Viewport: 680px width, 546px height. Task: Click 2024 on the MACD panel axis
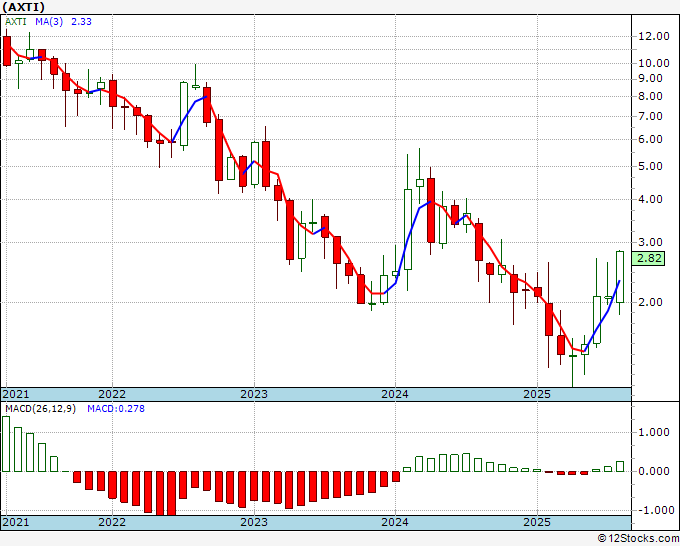[395, 522]
